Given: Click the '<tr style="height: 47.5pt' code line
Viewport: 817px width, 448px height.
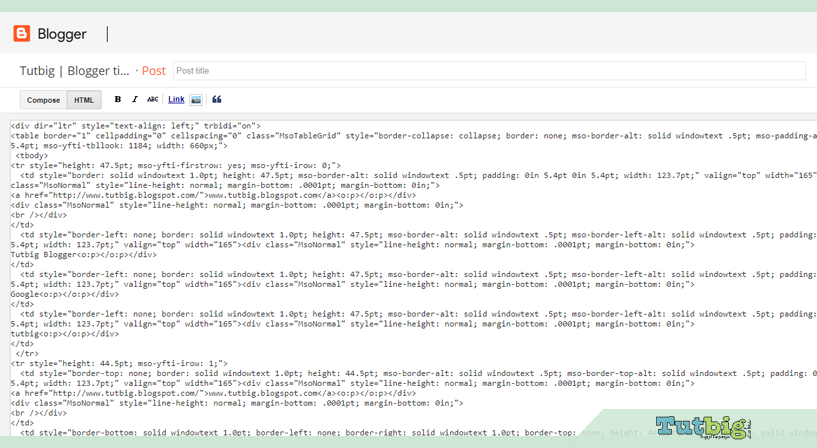Looking at the screenshot, I should coord(176,166).
